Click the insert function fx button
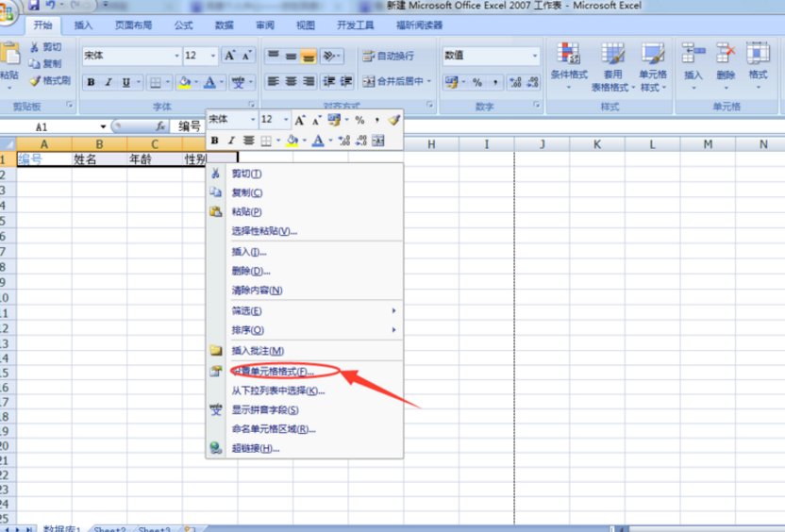Screen dimensions: 785x532 (x=160, y=126)
